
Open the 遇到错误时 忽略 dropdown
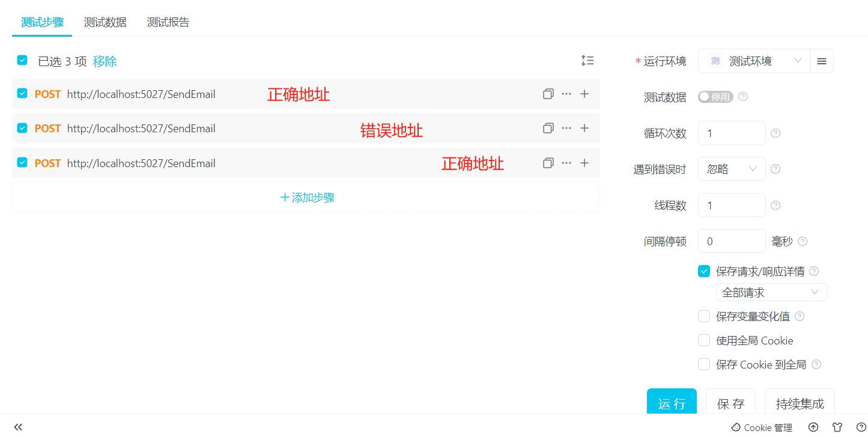(x=732, y=169)
